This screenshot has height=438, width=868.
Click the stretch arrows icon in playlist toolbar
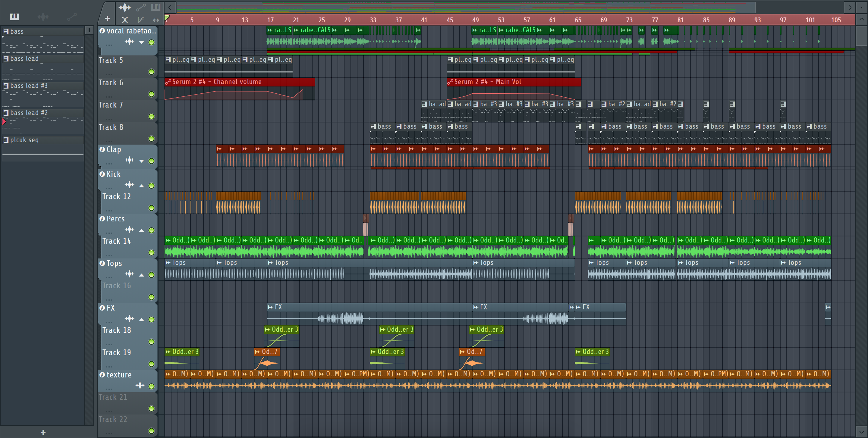pyautogui.click(x=156, y=20)
